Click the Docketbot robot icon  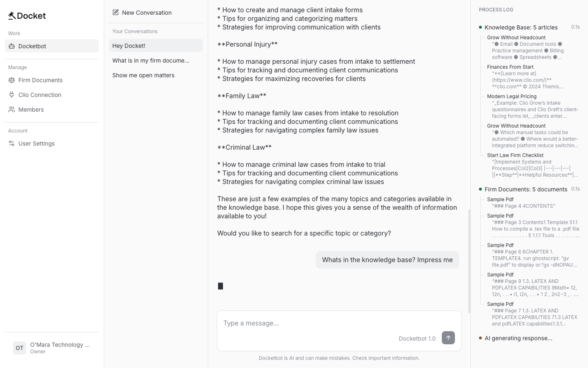12,46
